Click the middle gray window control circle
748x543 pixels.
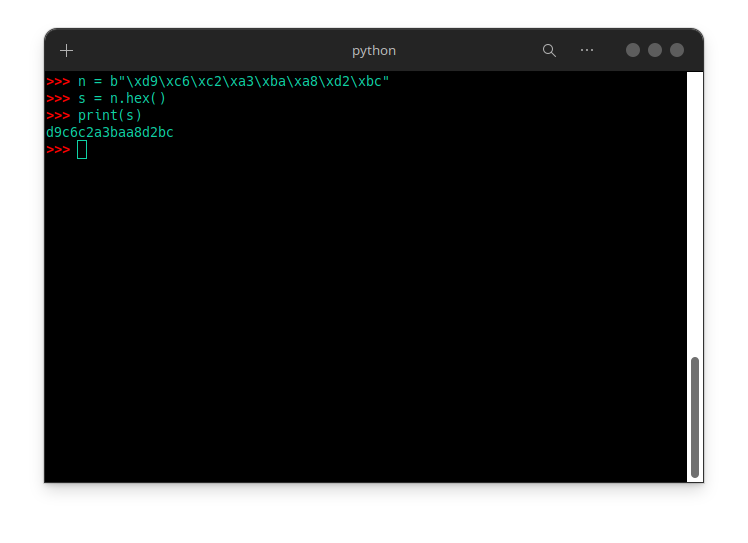pos(654,50)
